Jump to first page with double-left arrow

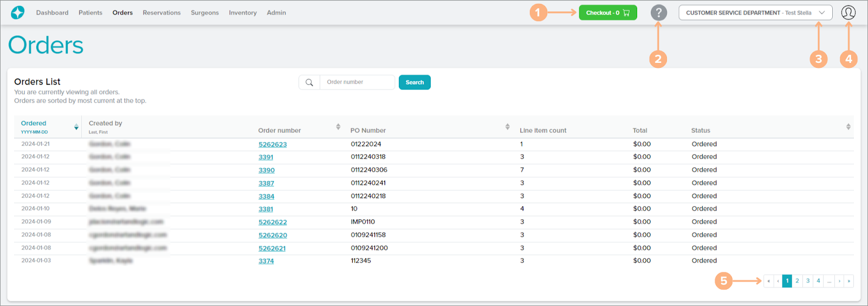[x=768, y=281]
